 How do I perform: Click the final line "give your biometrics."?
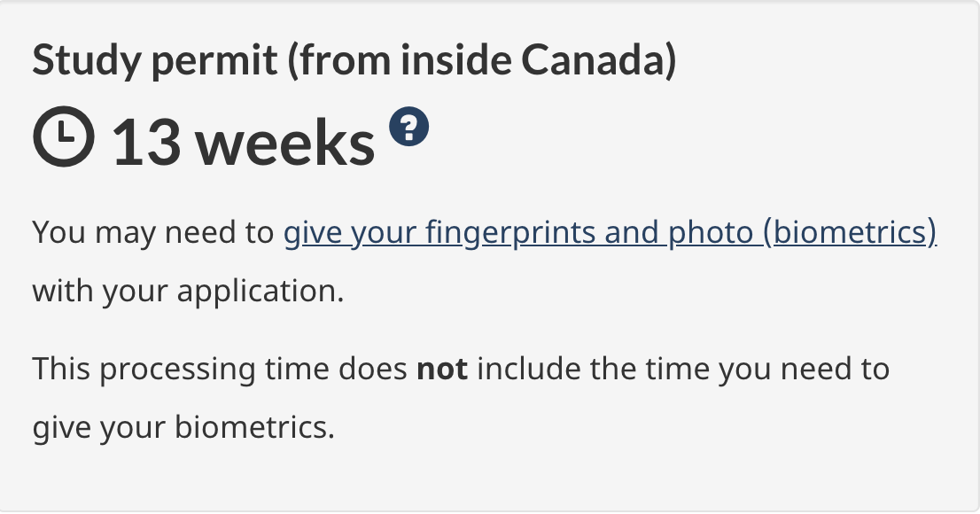click(x=183, y=428)
